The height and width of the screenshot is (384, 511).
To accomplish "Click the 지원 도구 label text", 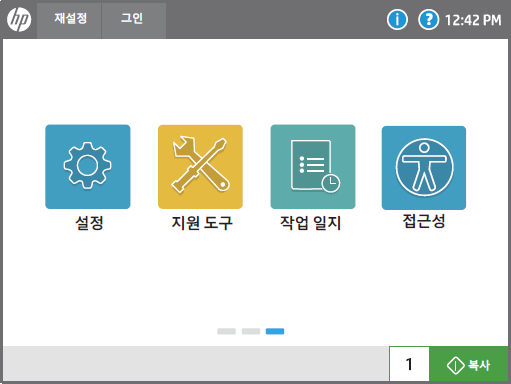I will (202, 223).
